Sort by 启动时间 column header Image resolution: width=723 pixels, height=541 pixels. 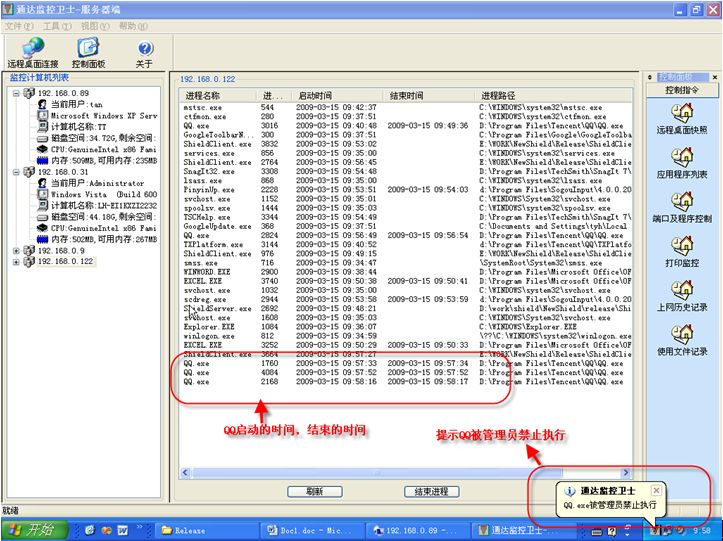click(x=338, y=96)
